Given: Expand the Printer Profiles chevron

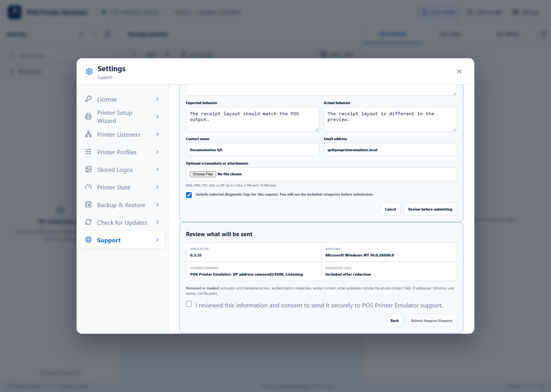Looking at the screenshot, I should tap(157, 152).
